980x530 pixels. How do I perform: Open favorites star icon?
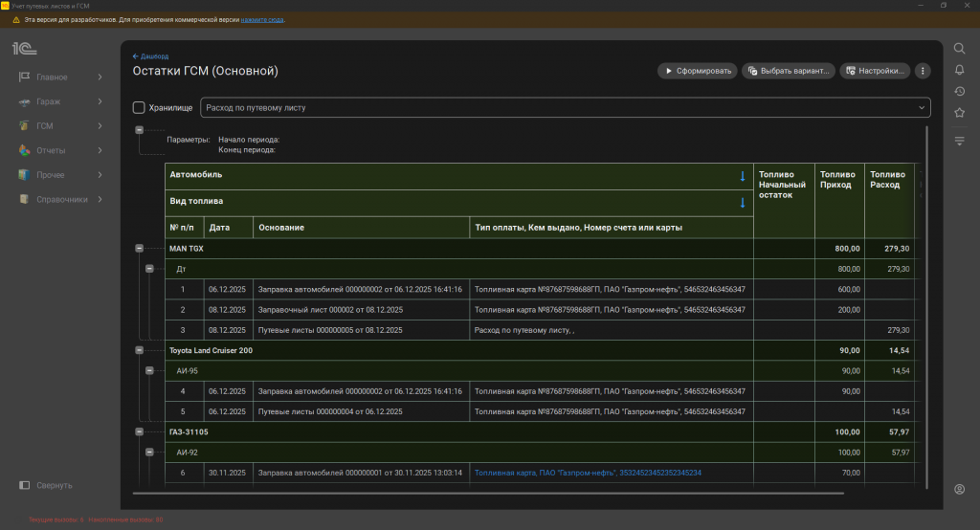(959, 113)
